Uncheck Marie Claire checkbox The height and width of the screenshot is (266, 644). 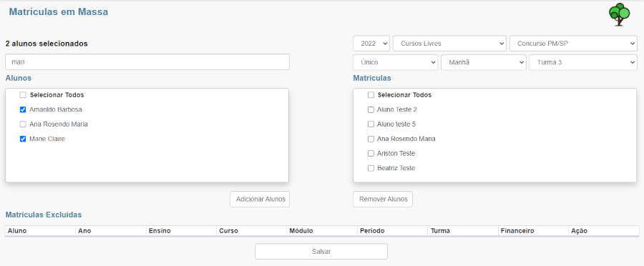click(23, 139)
